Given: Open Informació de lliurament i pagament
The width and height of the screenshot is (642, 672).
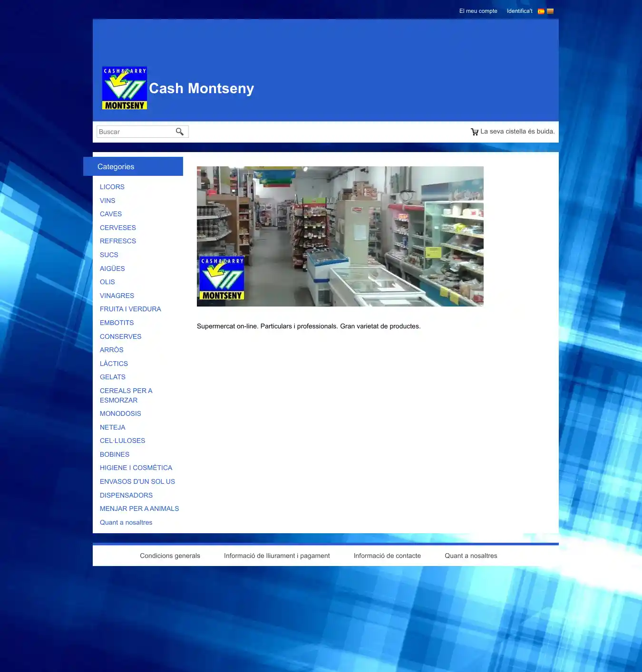Looking at the screenshot, I should [277, 556].
